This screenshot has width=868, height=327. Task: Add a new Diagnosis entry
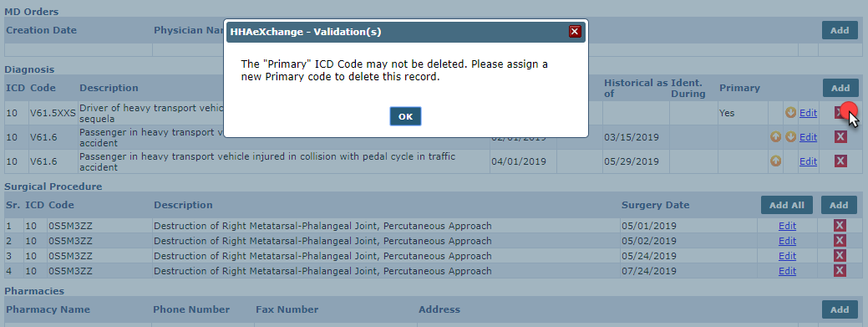pyautogui.click(x=840, y=88)
